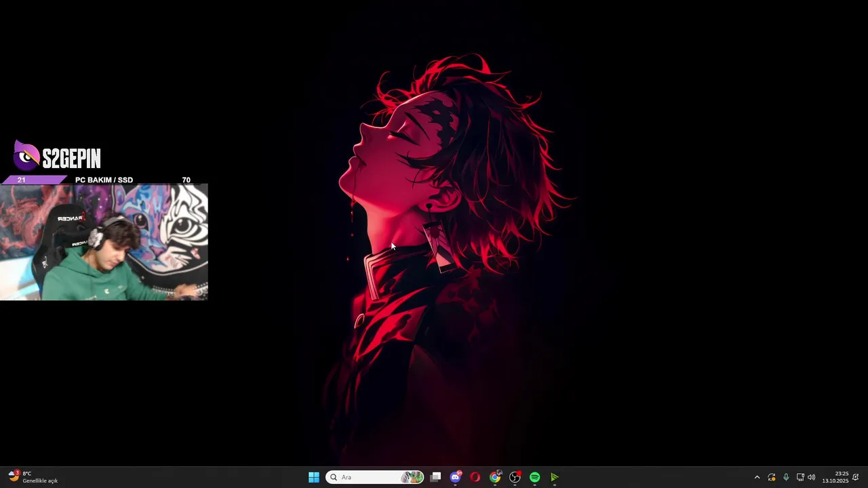Open the notification bell icon
Viewport: 868px width, 488px height.
(x=856, y=477)
